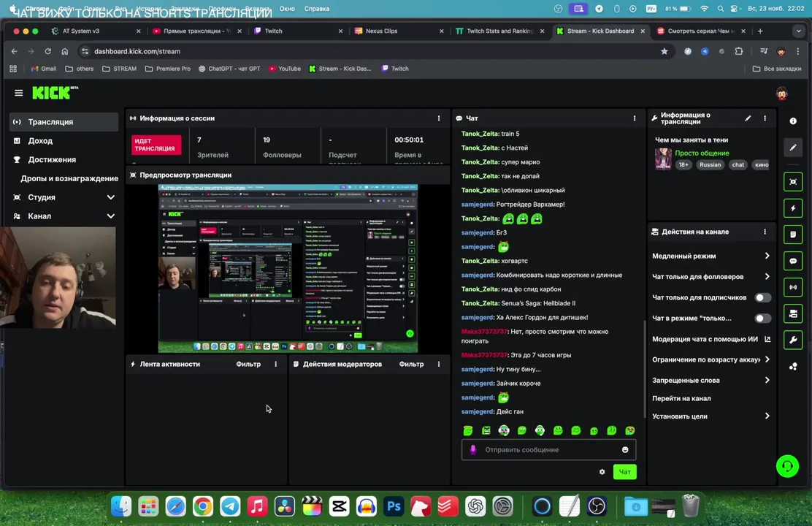Toggle activity feed lightning icon in right sidebar

click(x=793, y=208)
